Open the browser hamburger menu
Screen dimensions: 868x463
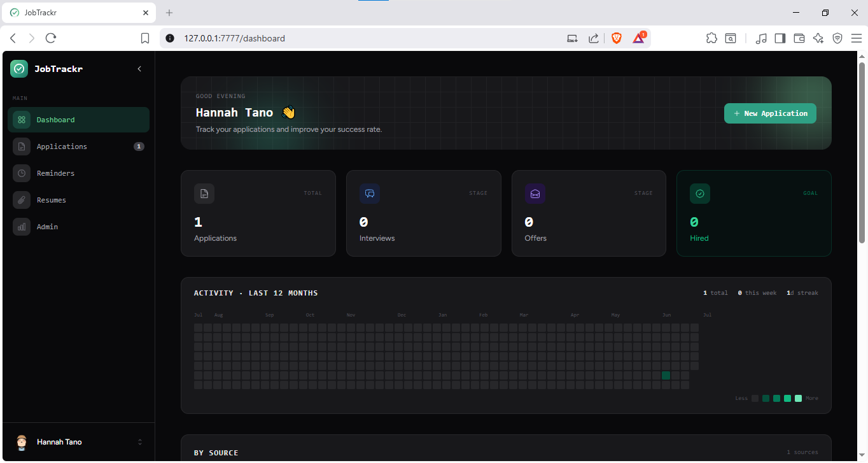click(x=857, y=38)
